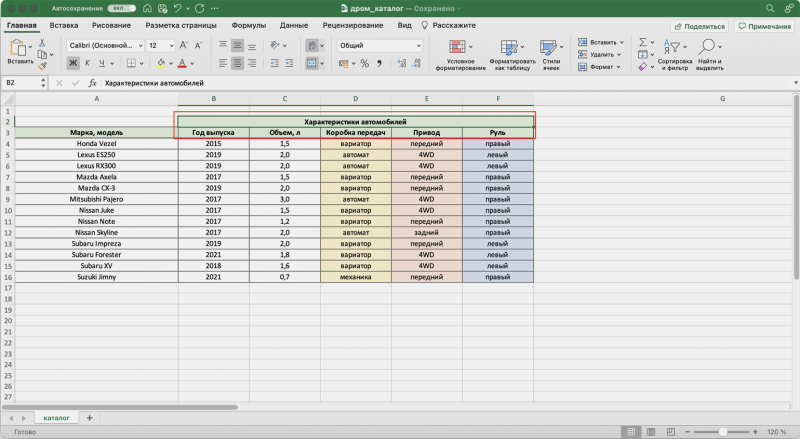Expand the fill color arrow
The width and height of the screenshot is (800, 439).
click(x=171, y=64)
